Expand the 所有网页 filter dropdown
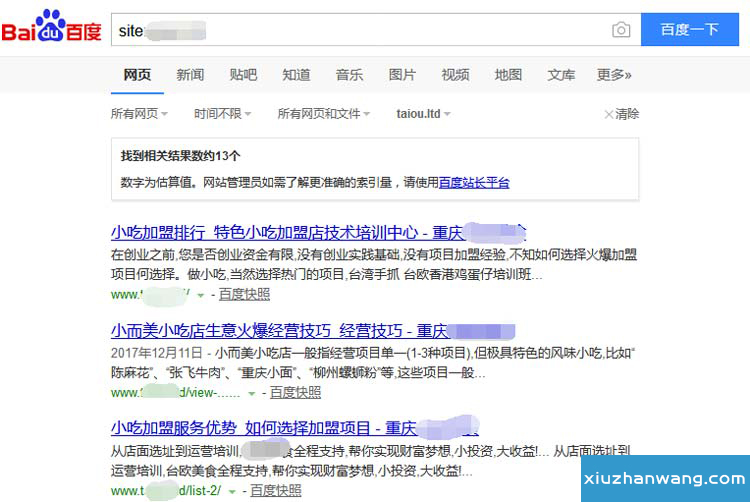This screenshot has width=750, height=502. click(139, 114)
